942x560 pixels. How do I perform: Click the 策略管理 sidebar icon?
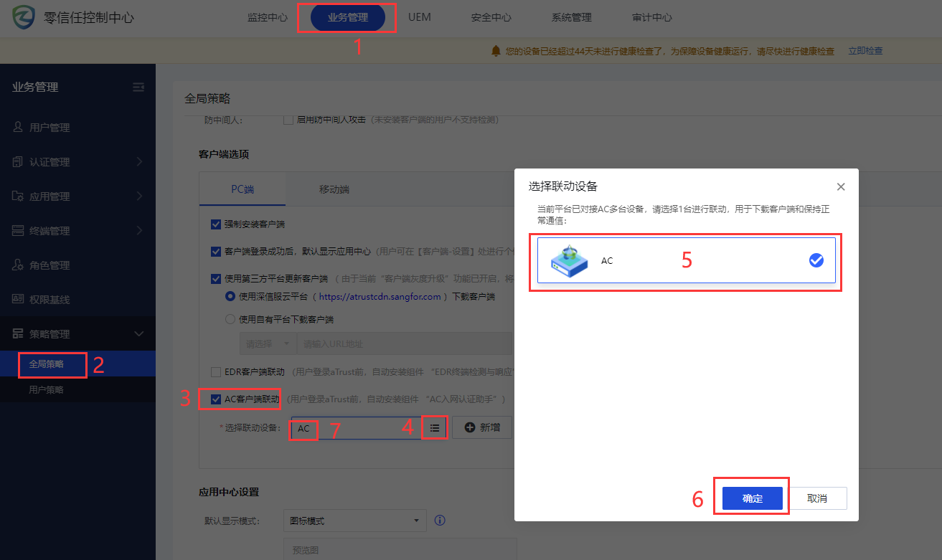tap(19, 334)
